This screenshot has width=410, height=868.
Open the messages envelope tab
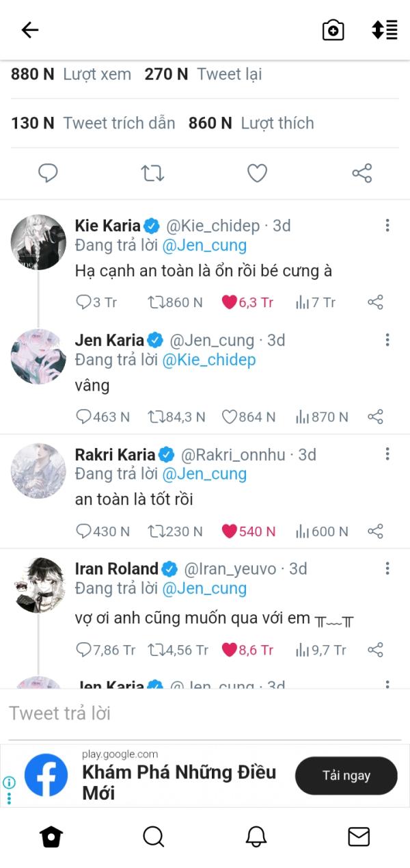358,836
